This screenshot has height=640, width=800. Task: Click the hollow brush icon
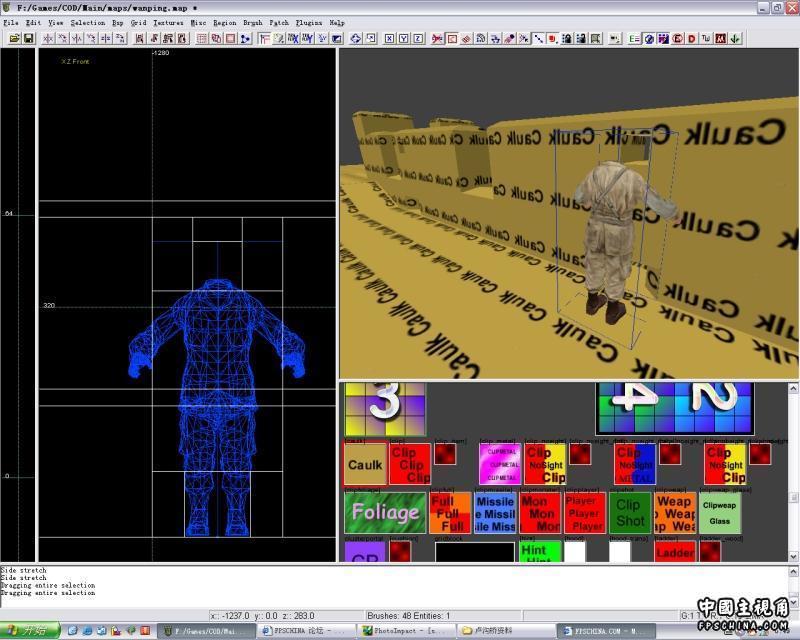click(231, 38)
